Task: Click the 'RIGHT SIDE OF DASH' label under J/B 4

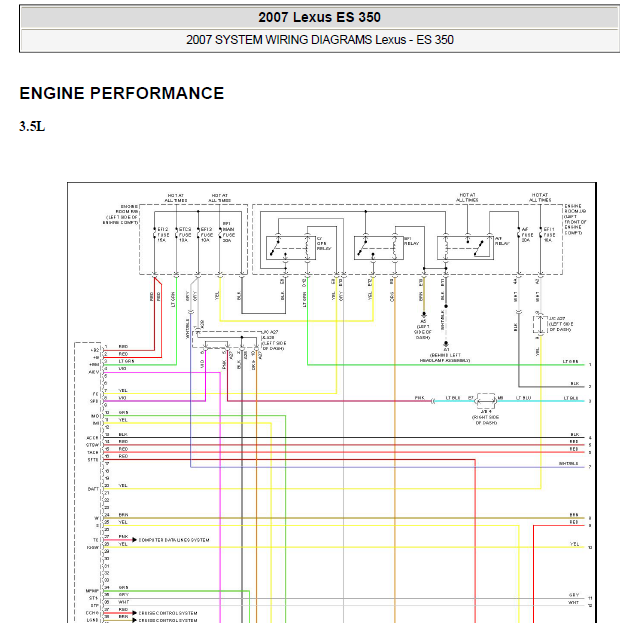Action: click(486, 420)
